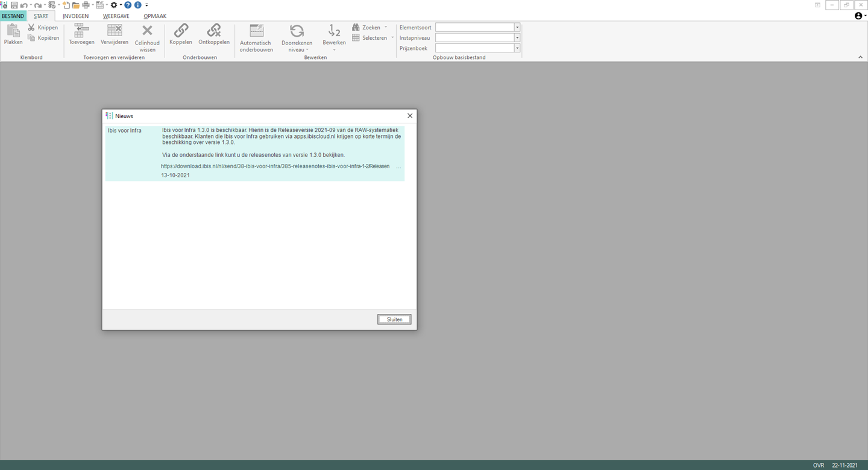Click the table chart icon next to printer
This screenshot has height=470, width=868.
tap(99, 5)
